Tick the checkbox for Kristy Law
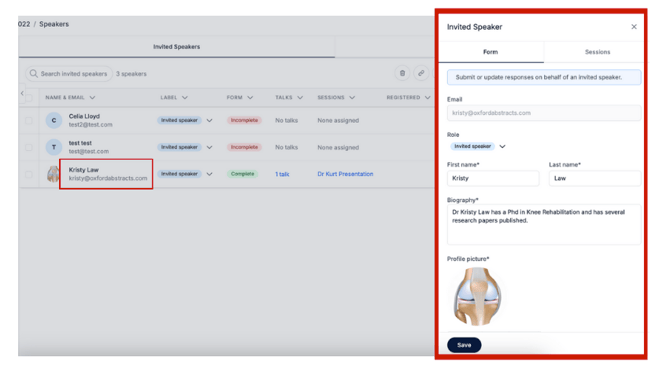 (x=29, y=174)
